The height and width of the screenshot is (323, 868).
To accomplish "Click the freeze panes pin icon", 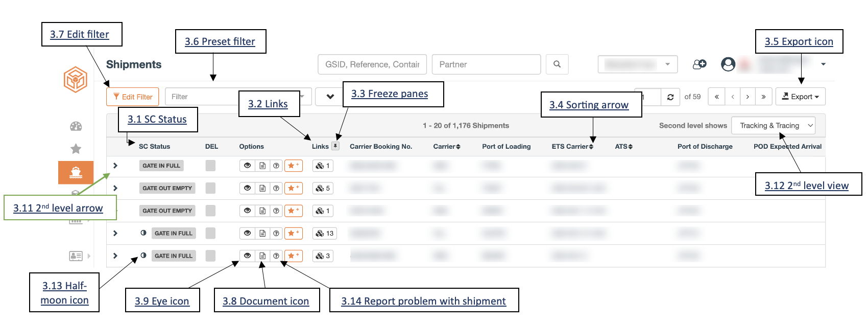I will [335, 146].
